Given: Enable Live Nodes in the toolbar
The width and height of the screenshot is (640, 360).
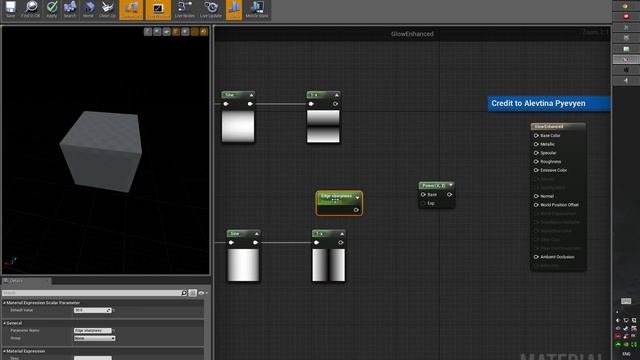Looking at the screenshot, I should [184, 9].
